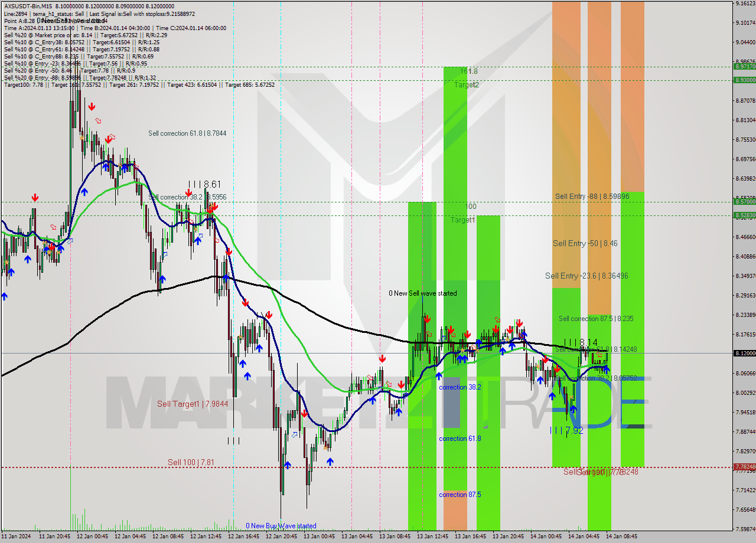Click the 'Sell %10 @ C_Entry38: 8.05752' line
756x543 pixels.
pyautogui.click(x=82, y=42)
